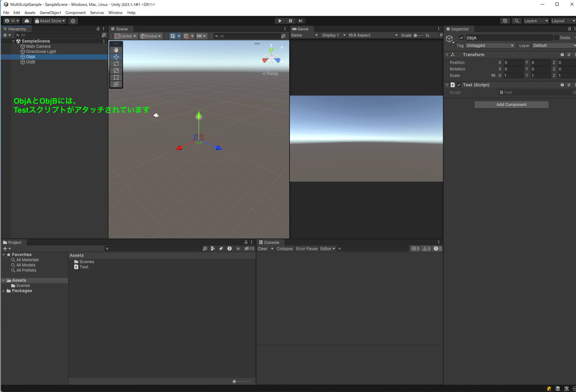Screen dimensions: 576x392
Task: Click the Add Component button
Action: (511, 105)
